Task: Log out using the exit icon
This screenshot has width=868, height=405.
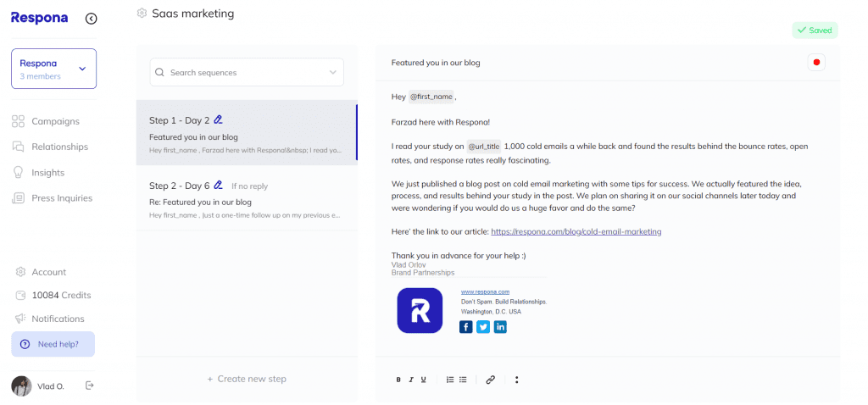Action: coord(90,385)
